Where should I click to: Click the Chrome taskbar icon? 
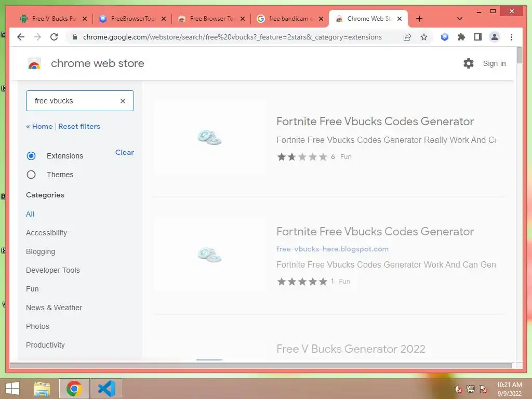pos(74,389)
